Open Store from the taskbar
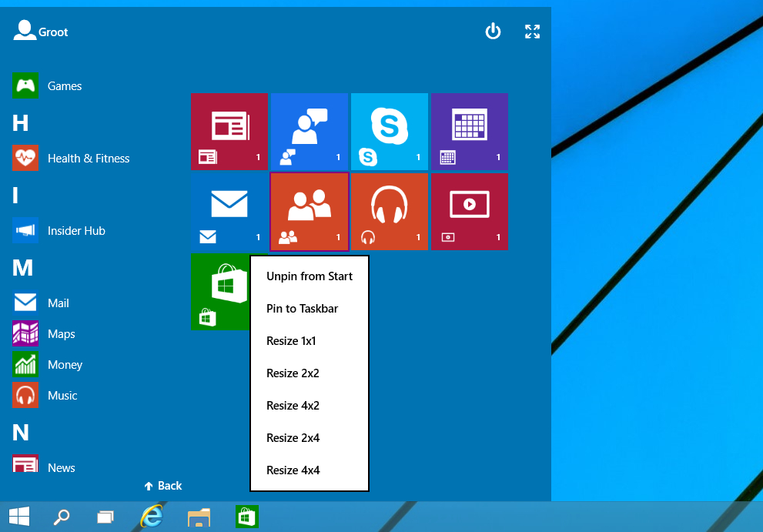Viewport: 763px width, 532px height. pos(246,517)
